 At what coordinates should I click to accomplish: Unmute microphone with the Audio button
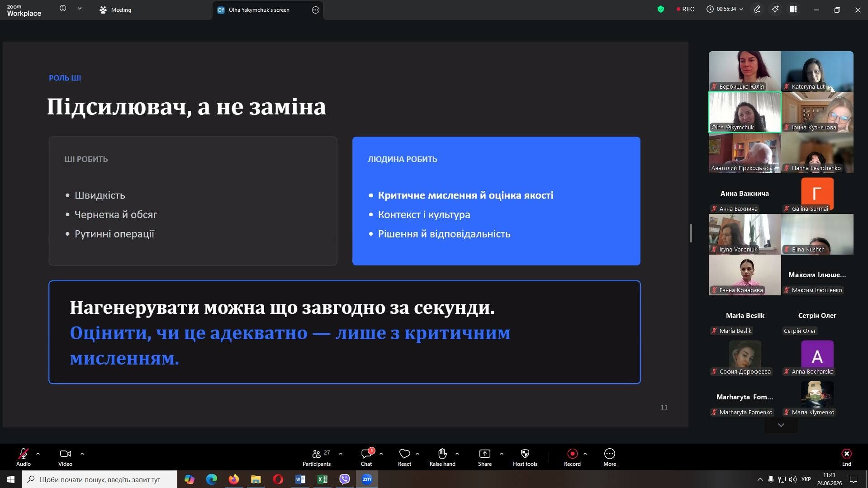click(x=24, y=457)
